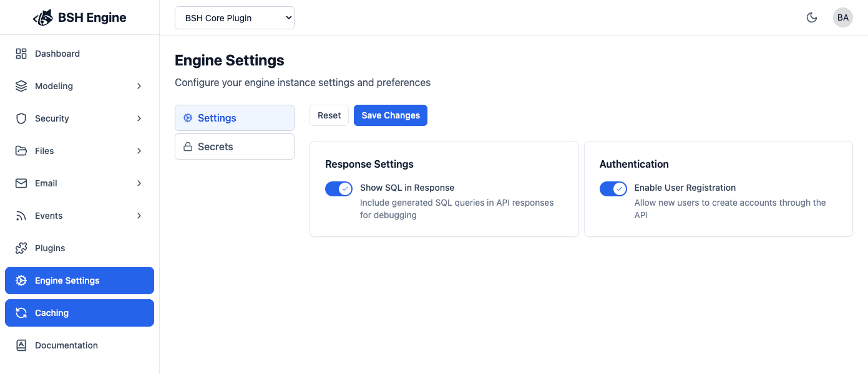
Task: Disable Show SQL in Response
Action: [x=339, y=188]
